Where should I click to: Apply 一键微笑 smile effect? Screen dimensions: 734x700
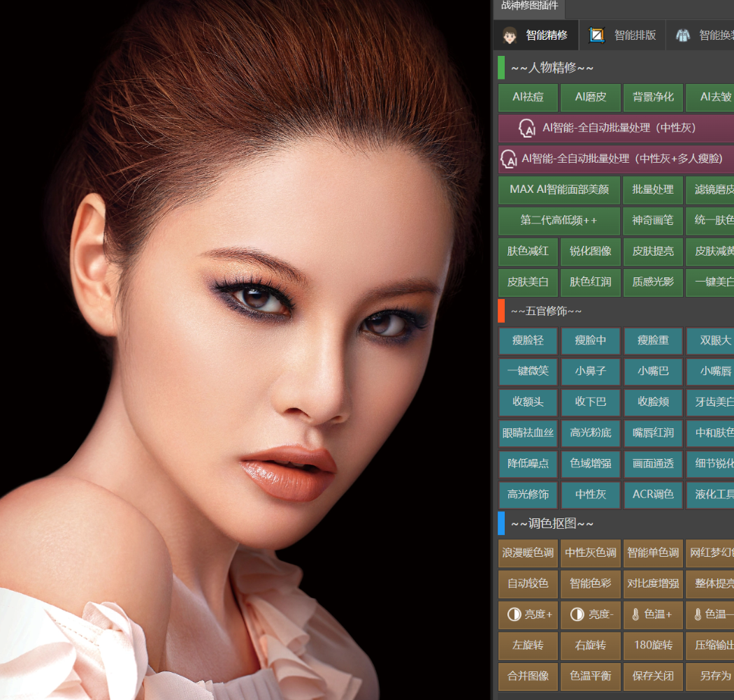pyautogui.click(x=528, y=371)
